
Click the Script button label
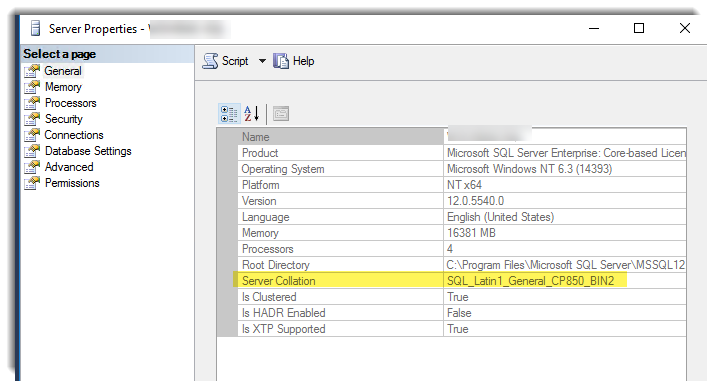pos(235,61)
